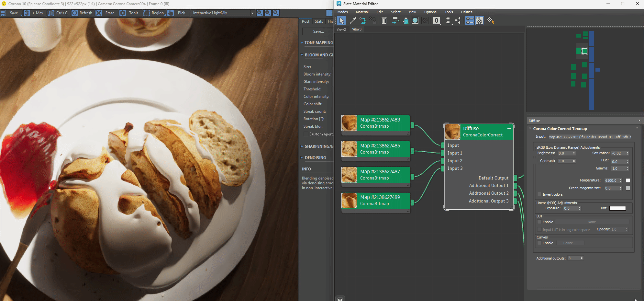The height and width of the screenshot is (301, 644).
Task: Toggle the Parameter Editor panel icon
Action: (x=480, y=21)
